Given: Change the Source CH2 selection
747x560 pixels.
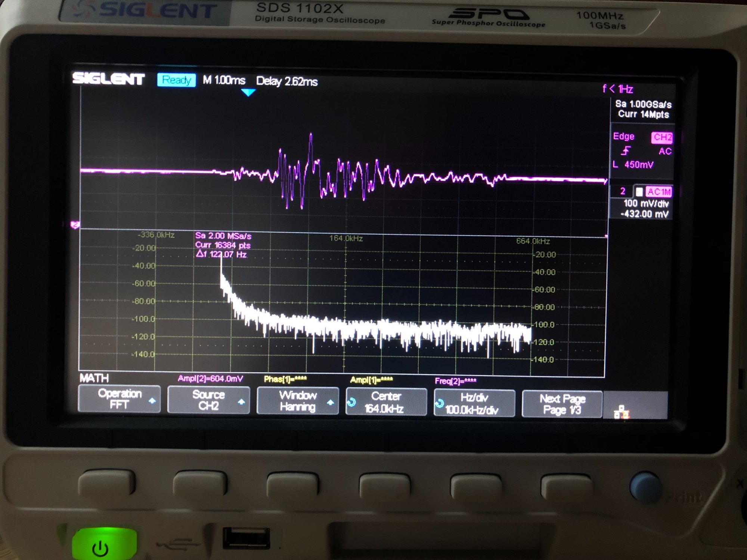Looking at the screenshot, I should tap(209, 400).
